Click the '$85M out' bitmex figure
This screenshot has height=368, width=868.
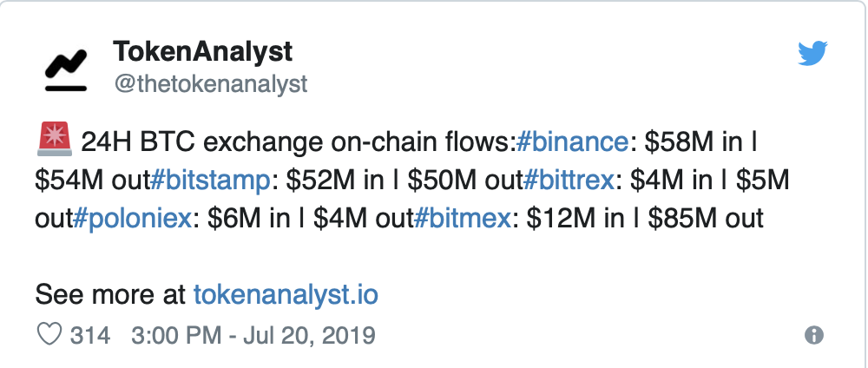tap(706, 219)
